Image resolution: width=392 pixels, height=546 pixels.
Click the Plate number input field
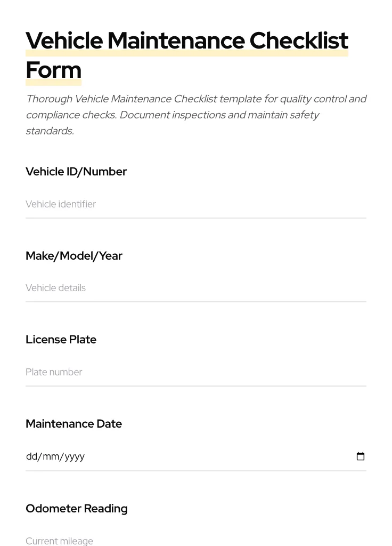[x=160, y=372]
